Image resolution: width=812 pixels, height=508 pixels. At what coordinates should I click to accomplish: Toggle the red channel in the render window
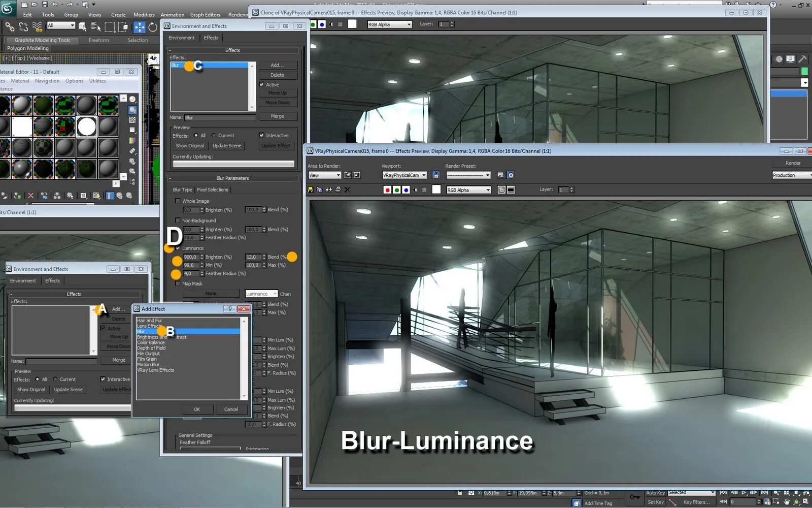tap(388, 189)
